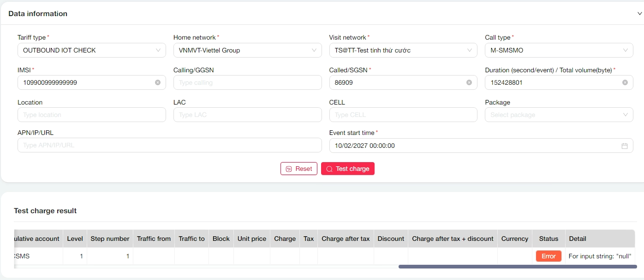Open calendar picker for Event start time

[625, 146]
